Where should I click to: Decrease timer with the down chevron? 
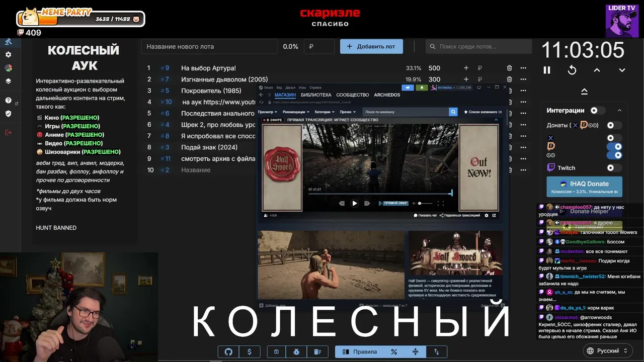tap(622, 70)
